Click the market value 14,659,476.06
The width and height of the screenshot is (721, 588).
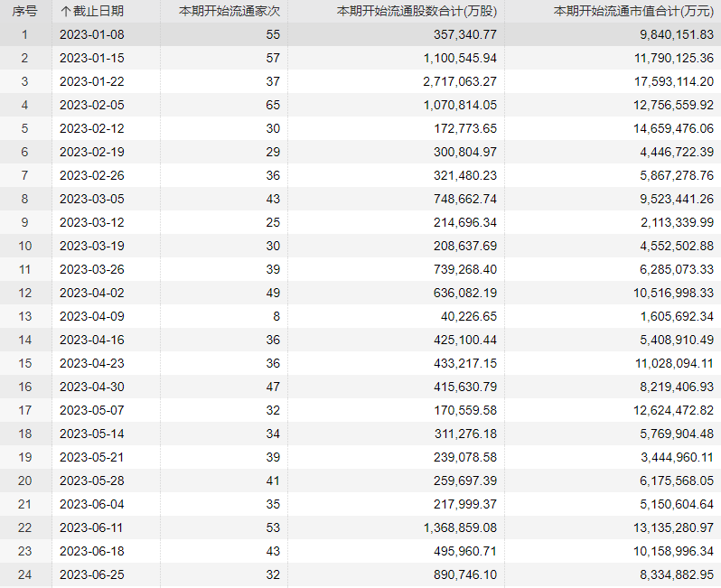674,128
